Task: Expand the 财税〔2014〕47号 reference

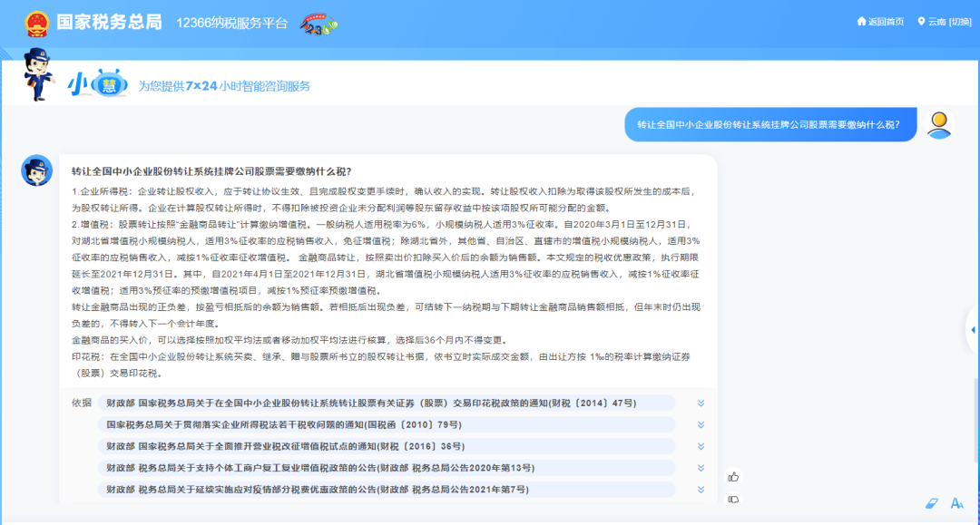Action: coord(701,403)
